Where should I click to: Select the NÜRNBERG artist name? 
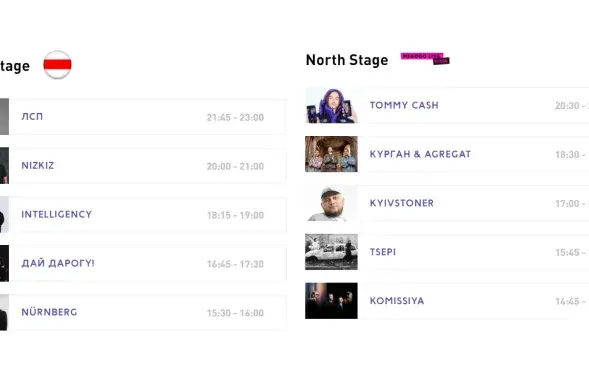click(49, 312)
